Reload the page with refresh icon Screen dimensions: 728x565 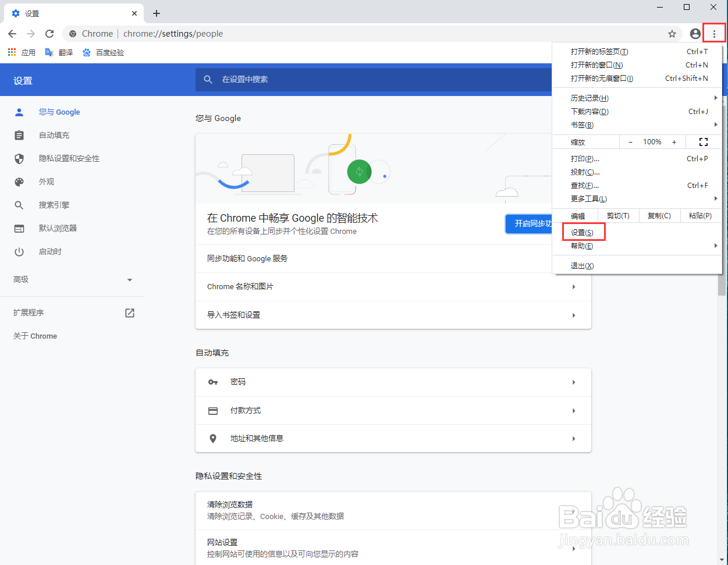(x=49, y=34)
